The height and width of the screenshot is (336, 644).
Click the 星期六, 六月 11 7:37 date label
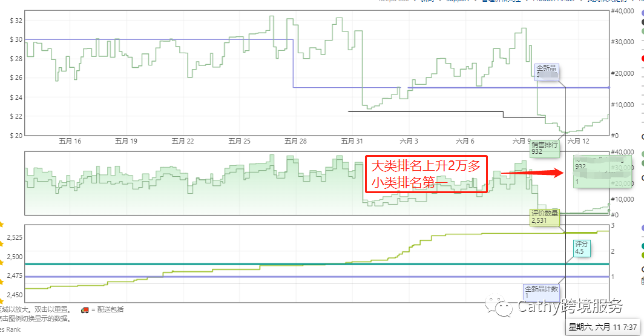pyautogui.click(x=604, y=328)
